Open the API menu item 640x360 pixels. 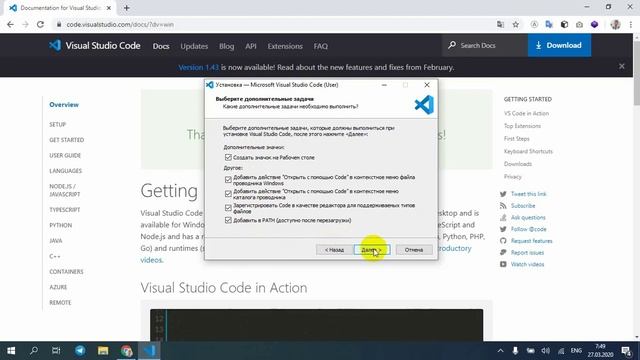(251, 46)
